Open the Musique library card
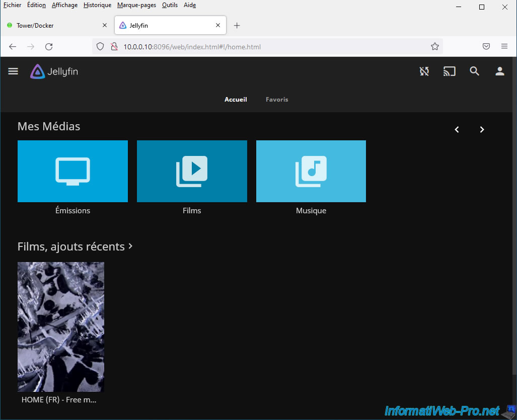 (311, 171)
